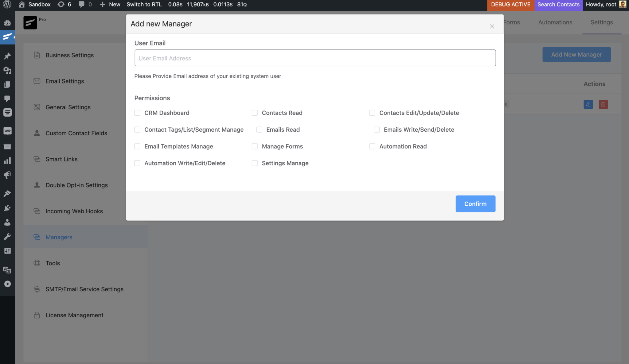Click the WordPress logo in the admin bar
Image resolution: width=629 pixels, height=364 pixels.
[8, 5]
